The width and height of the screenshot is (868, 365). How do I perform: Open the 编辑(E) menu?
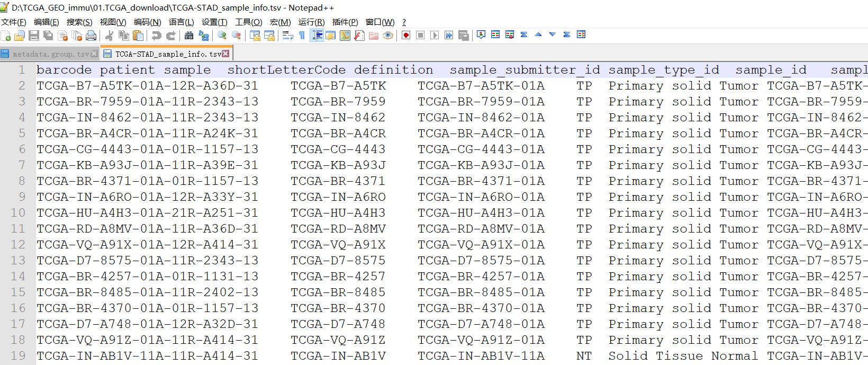[47, 22]
